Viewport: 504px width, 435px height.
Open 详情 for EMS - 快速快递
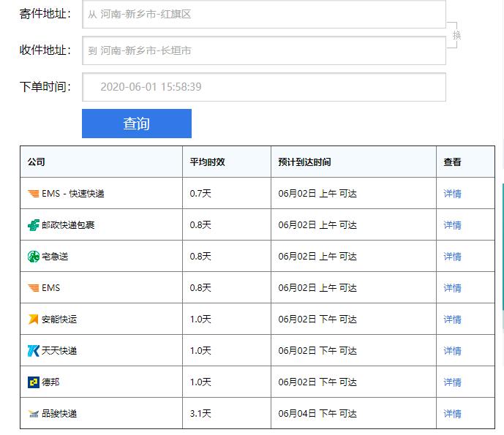coord(452,194)
